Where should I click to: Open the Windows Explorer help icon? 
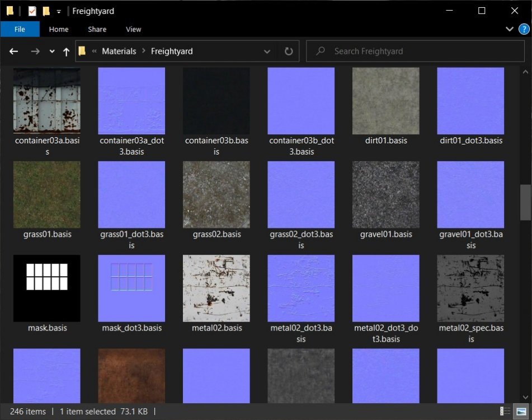(x=524, y=29)
